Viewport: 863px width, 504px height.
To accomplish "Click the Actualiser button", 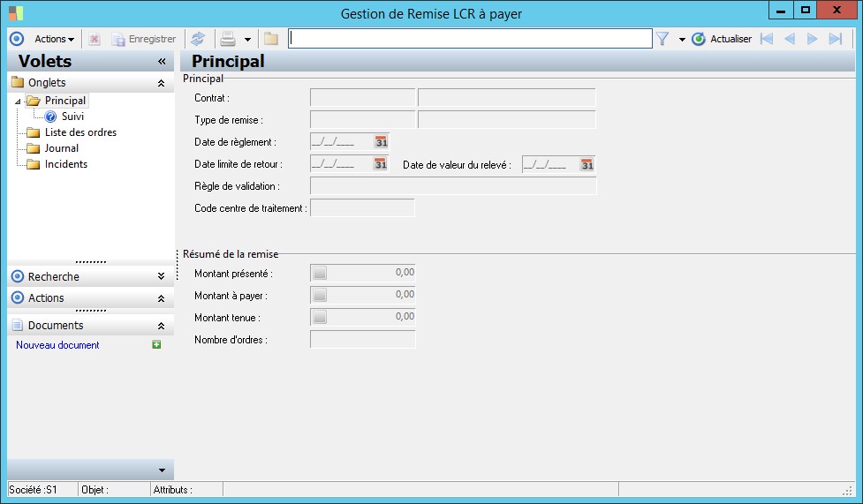I will tap(722, 39).
